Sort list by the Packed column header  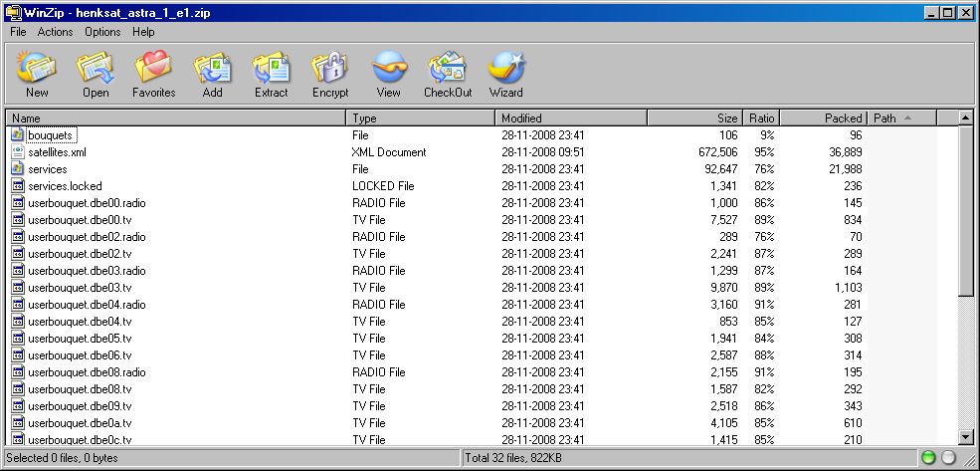tap(823, 118)
